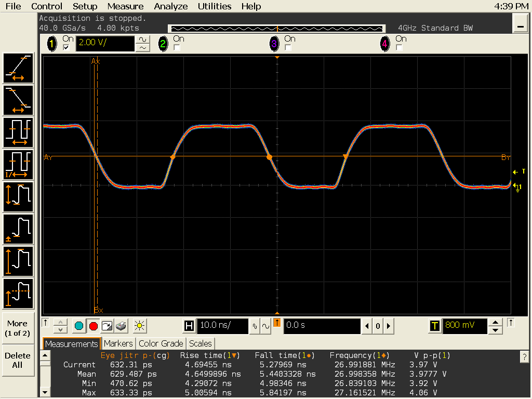Click the larger-waveform channel 1 vertical scale button
The image size is (532, 399).
[142, 39]
